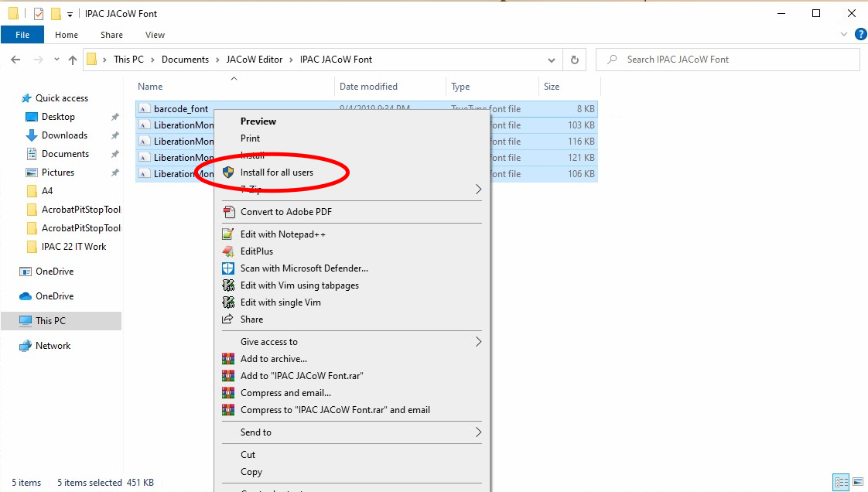
Task: Click Copy in the context menu
Action: click(251, 472)
